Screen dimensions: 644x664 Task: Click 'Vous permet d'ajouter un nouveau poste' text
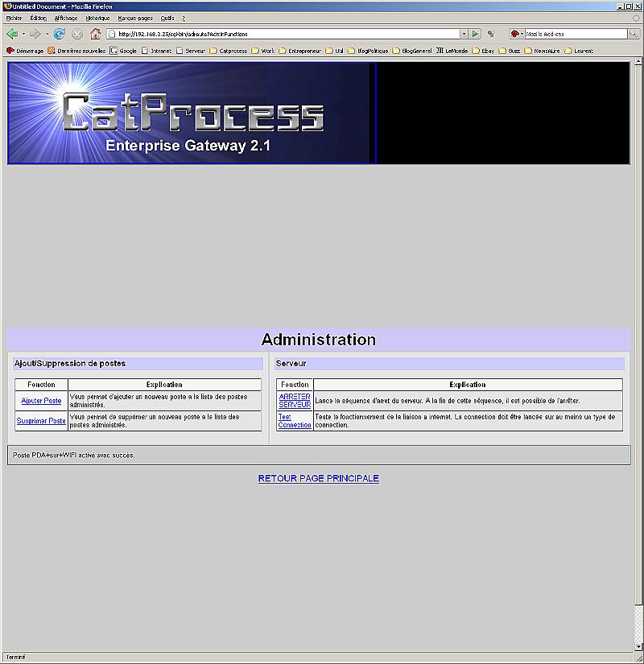pyautogui.click(x=159, y=401)
